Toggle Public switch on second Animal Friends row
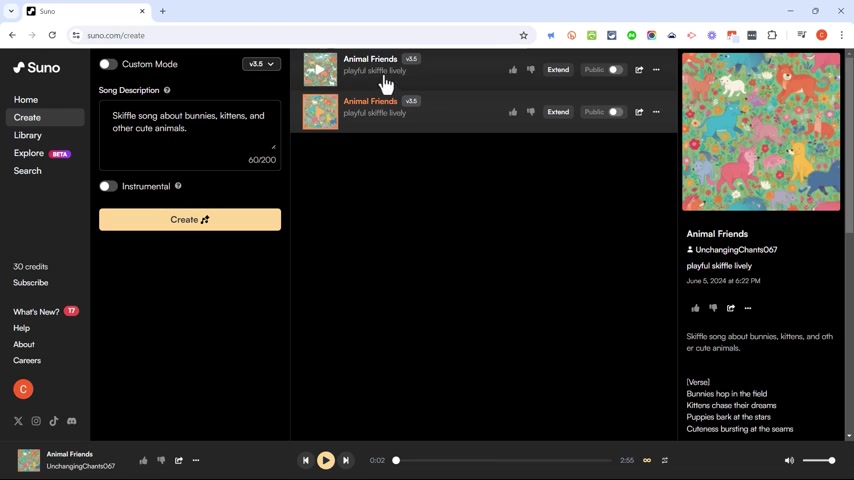 click(x=615, y=112)
